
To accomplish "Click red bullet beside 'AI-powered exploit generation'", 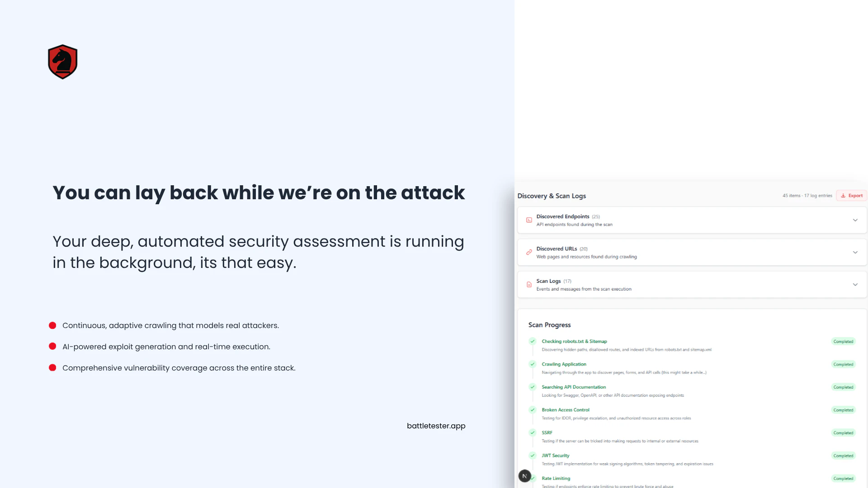I will pyautogui.click(x=52, y=346).
